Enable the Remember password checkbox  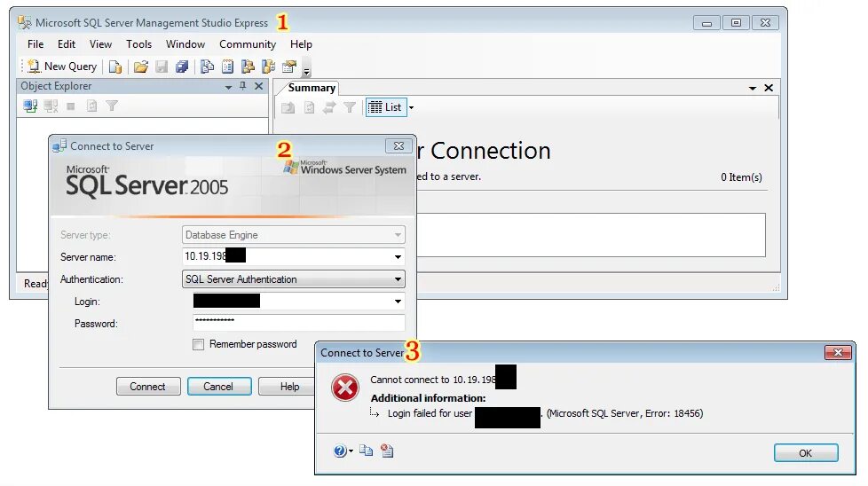coord(198,344)
